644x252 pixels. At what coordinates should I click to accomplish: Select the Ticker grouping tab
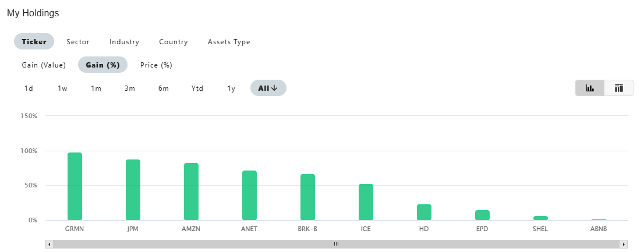point(34,42)
